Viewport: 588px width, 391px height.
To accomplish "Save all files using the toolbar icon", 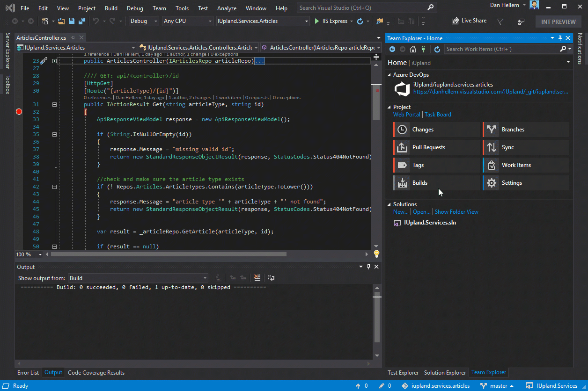I will (81, 22).
